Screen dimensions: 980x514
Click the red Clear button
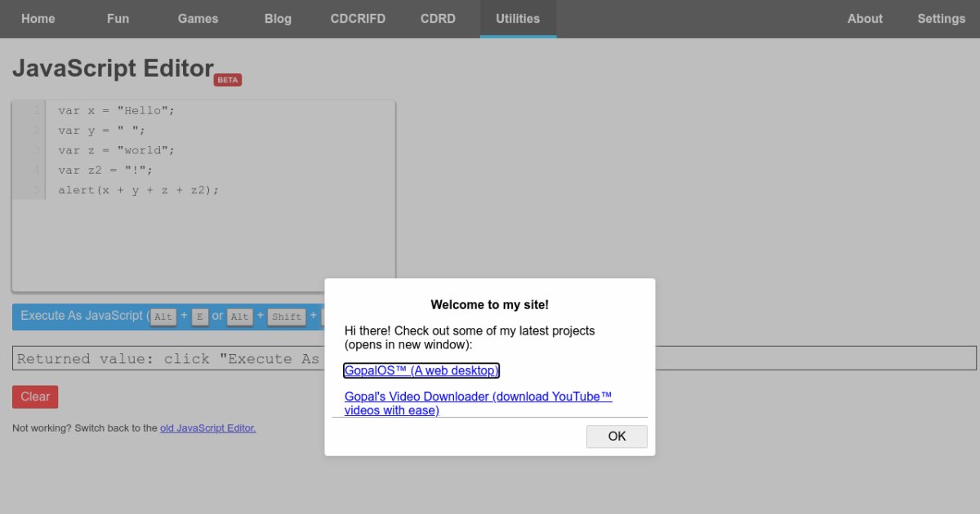[35, 397]
